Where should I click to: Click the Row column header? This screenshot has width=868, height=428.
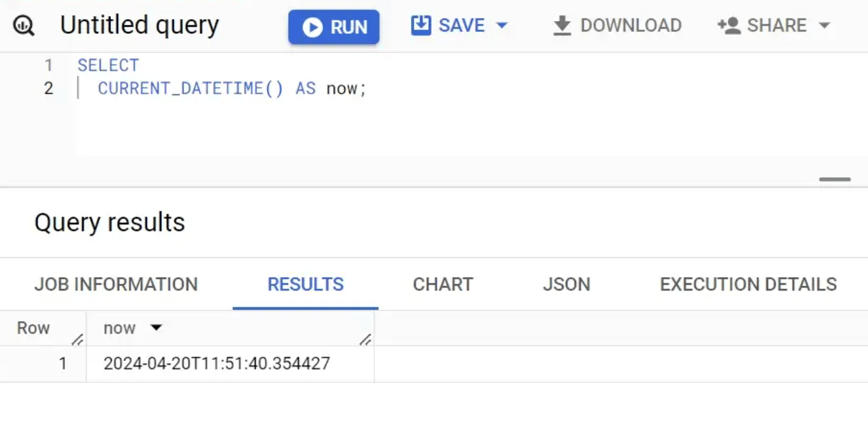(33, 328)
